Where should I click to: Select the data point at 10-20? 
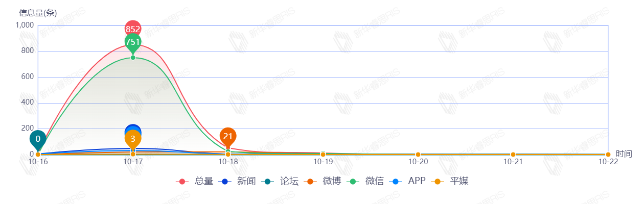(x=418, y=155)
